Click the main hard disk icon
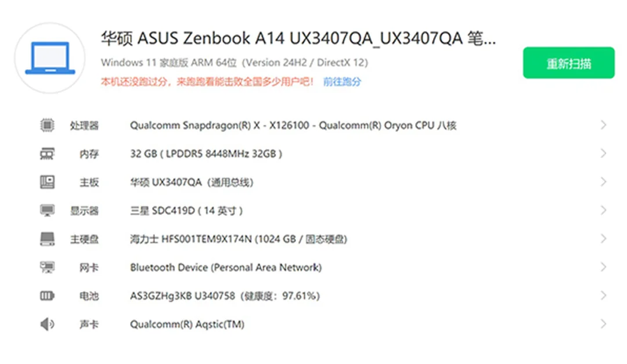 [x=47, y=239]
